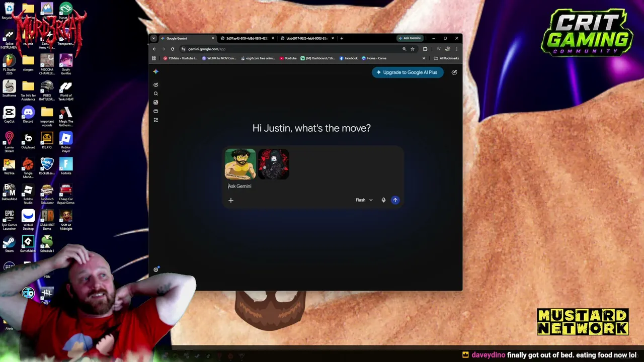Expand the tab search dropdown arrow
This screenshot has height=362, width=644.
[154, 38]
